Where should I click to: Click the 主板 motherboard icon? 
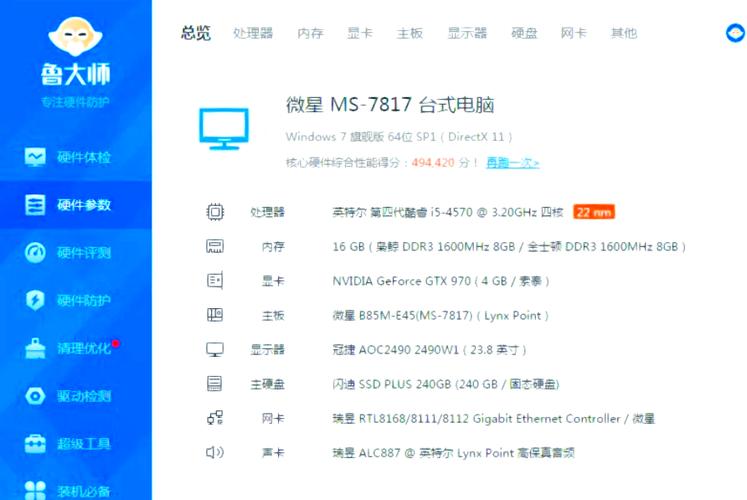coord(215,315)
